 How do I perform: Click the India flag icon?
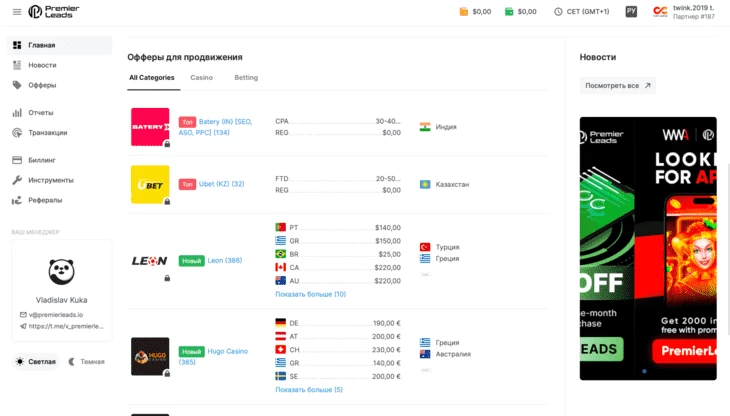425,127
